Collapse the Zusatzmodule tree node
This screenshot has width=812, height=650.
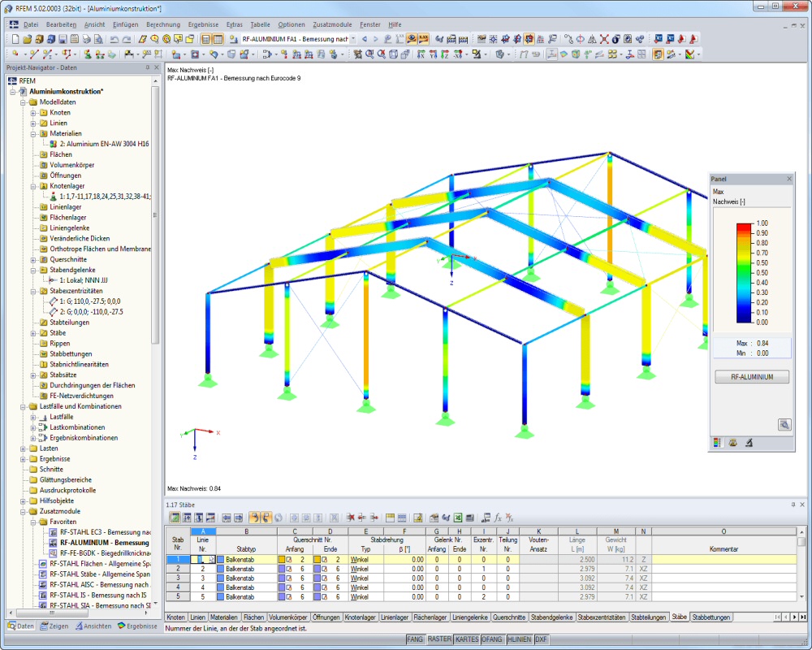[23, 512]
